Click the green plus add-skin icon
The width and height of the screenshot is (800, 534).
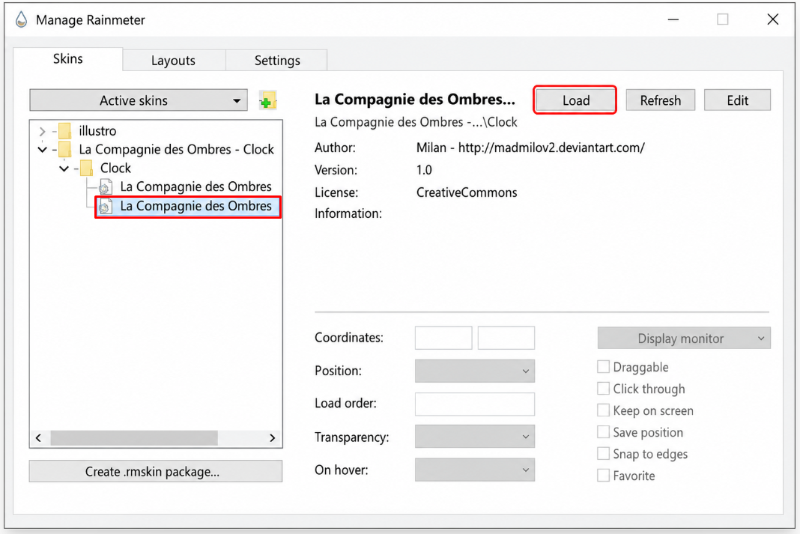[x=267, y=101]
